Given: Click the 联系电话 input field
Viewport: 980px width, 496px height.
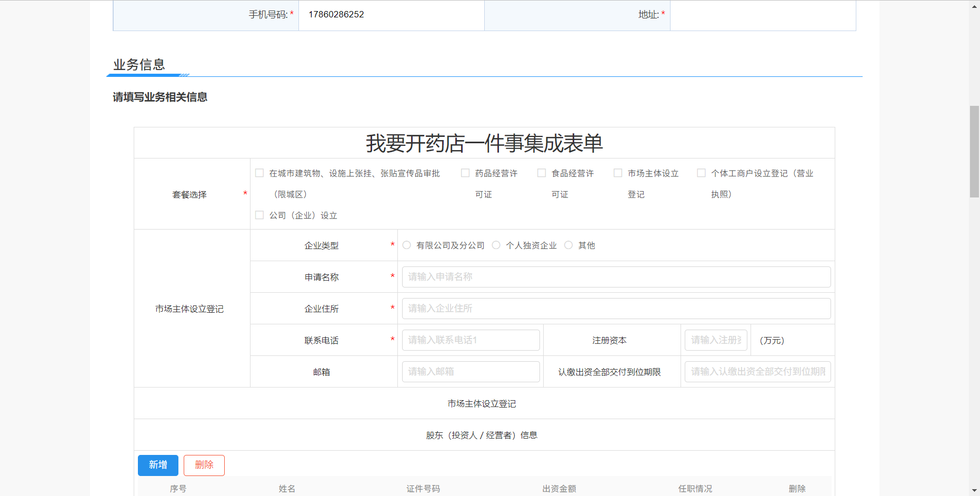Looking at the screenshot, I should pos(471,340).
